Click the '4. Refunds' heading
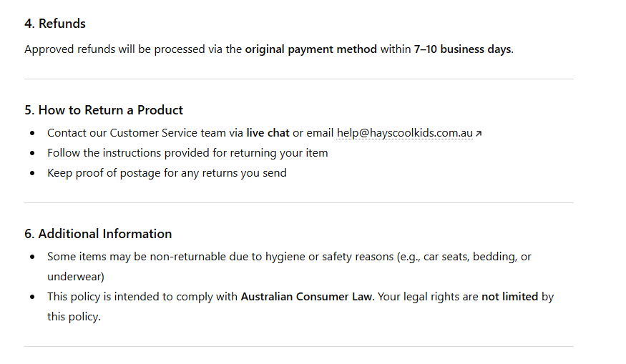Image resolution: width=626 pixels, height=364 pixels. (x=55, y=24)
